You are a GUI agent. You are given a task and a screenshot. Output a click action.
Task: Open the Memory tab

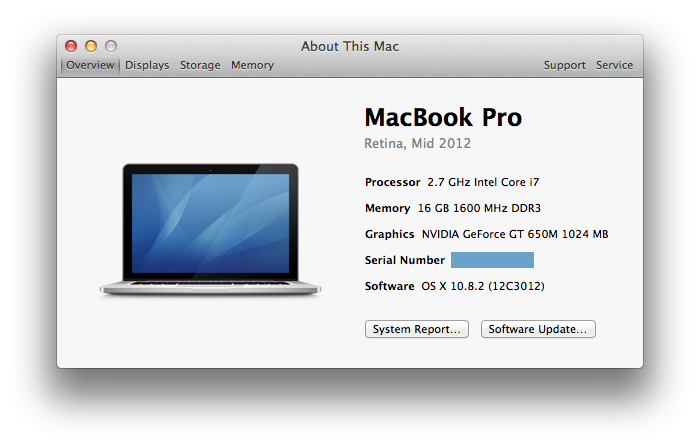(252, 65)
